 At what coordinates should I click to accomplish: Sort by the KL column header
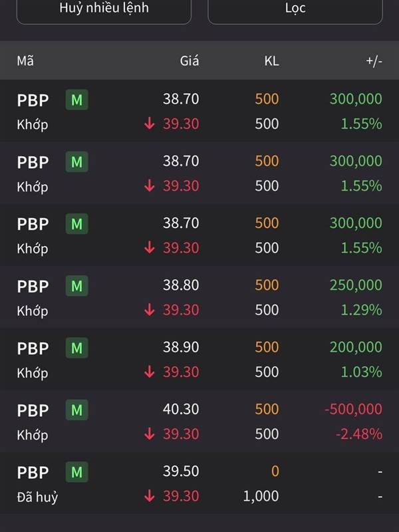(x=271, y=61)
